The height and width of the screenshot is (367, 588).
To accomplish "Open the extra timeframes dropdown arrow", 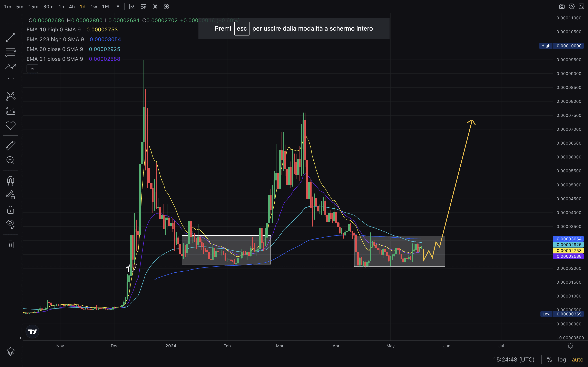I will coord(118,7).
